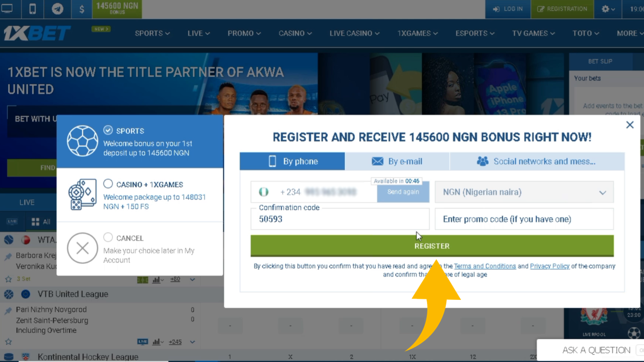This screenshot has height=362, width=644.
Task: Click the tennis ball icon beside WTA
Action: (x=9, y=240)
